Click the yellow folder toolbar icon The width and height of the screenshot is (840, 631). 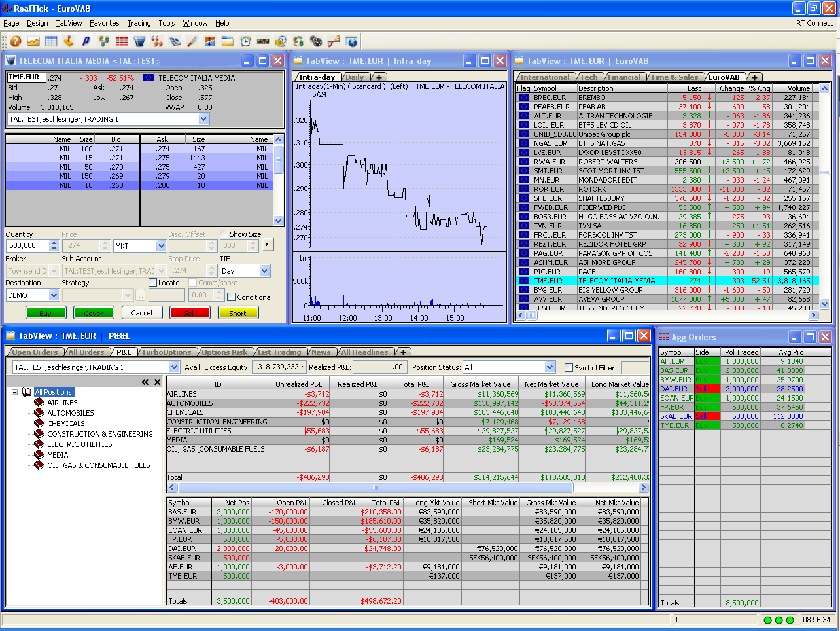click(228, 41)
